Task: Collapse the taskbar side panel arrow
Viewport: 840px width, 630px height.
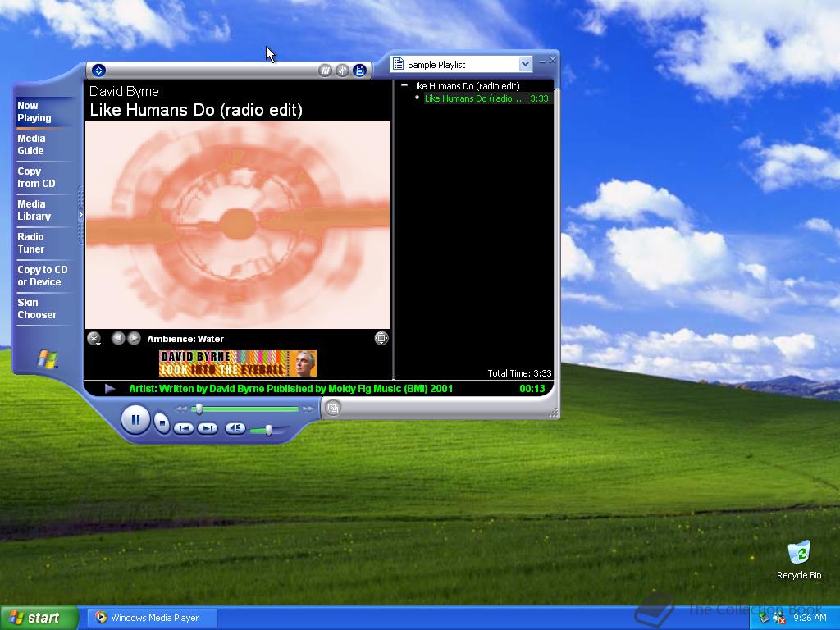Action: coord(80,215)
